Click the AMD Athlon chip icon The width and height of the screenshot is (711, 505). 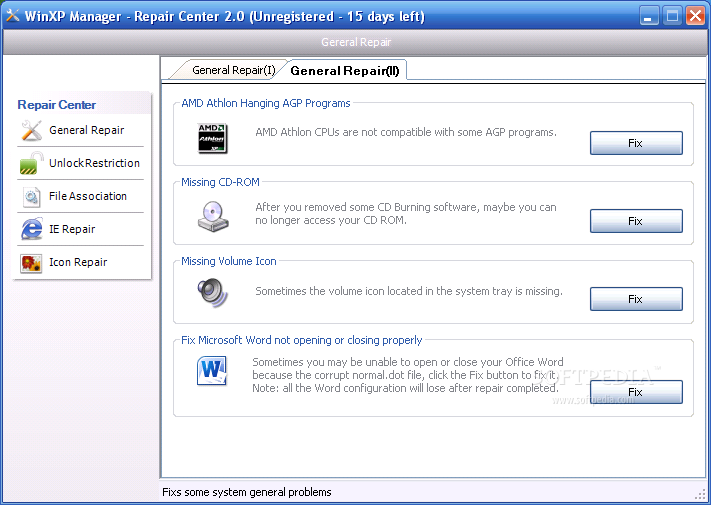point(213,138)
